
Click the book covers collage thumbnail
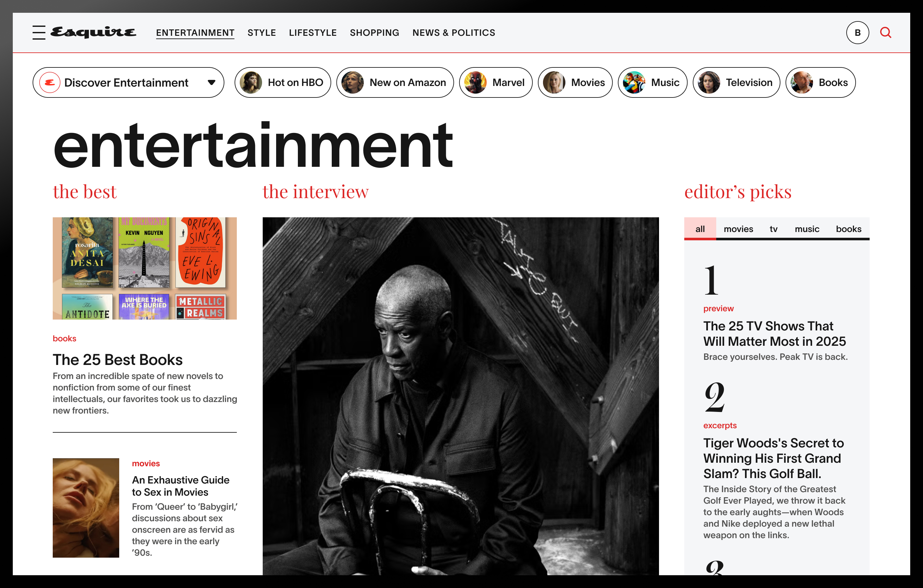144,268
